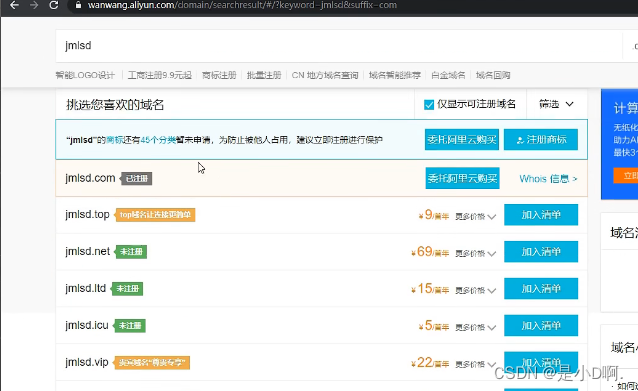Open the 域名智能推荐 link
Viewport: 638px width, 391px height.
394,75
